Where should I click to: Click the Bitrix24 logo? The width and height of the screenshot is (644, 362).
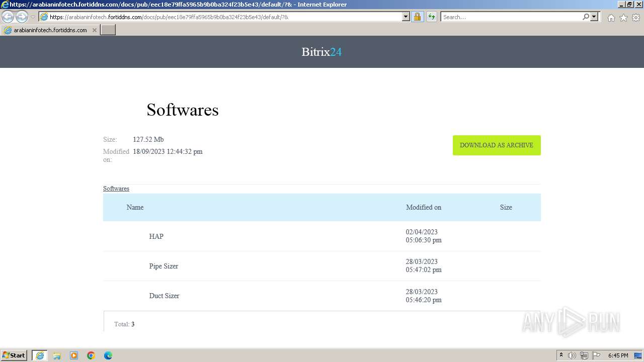321,52
